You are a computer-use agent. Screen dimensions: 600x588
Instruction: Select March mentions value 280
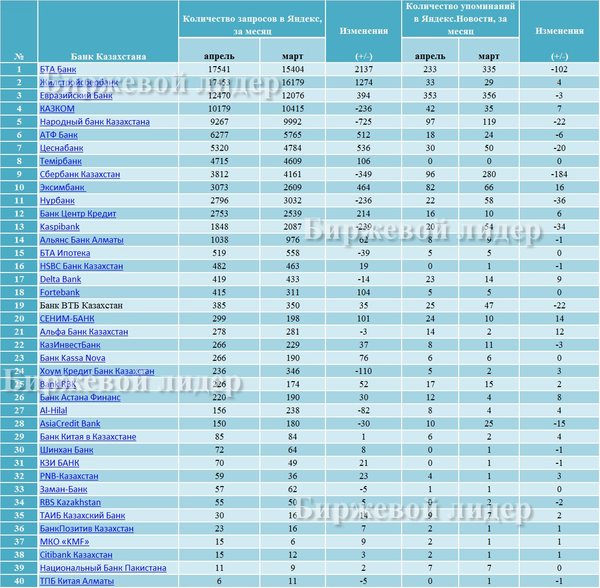click(489, 174)
